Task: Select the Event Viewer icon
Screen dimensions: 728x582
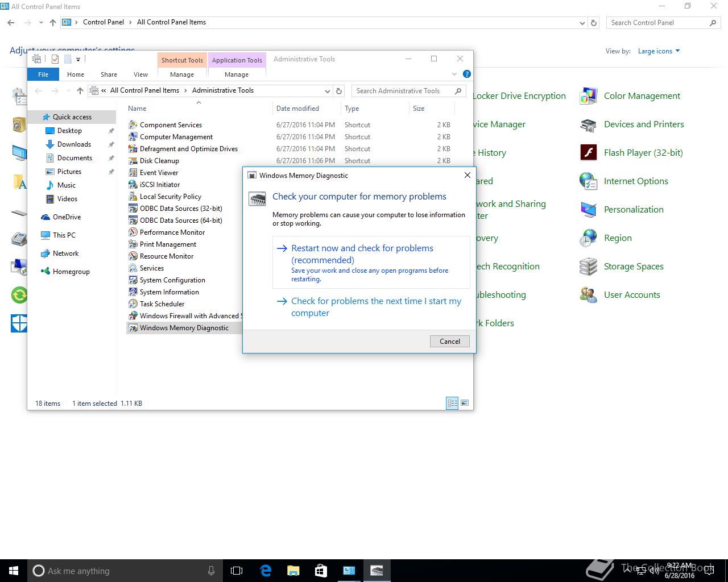Action: (133, 173)
